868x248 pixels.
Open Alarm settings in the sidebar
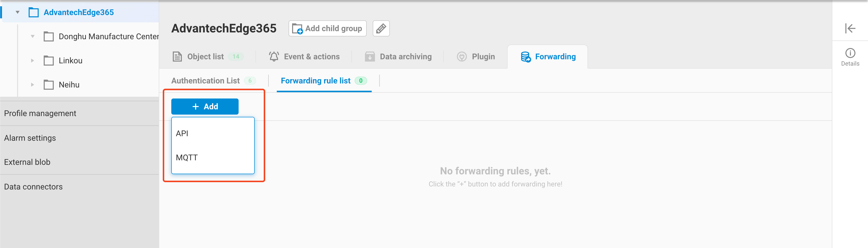click(x=30, y=137)
